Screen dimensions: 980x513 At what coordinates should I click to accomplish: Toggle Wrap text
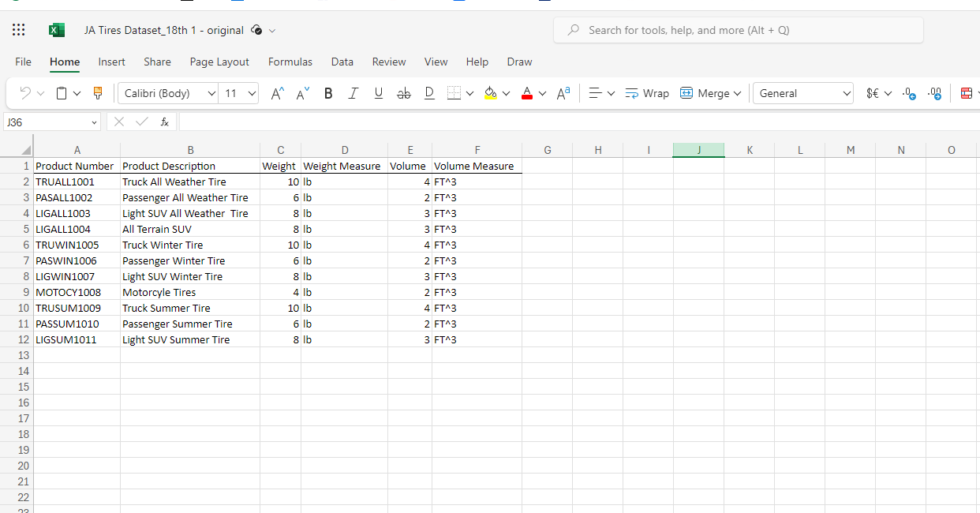(647, 93)
